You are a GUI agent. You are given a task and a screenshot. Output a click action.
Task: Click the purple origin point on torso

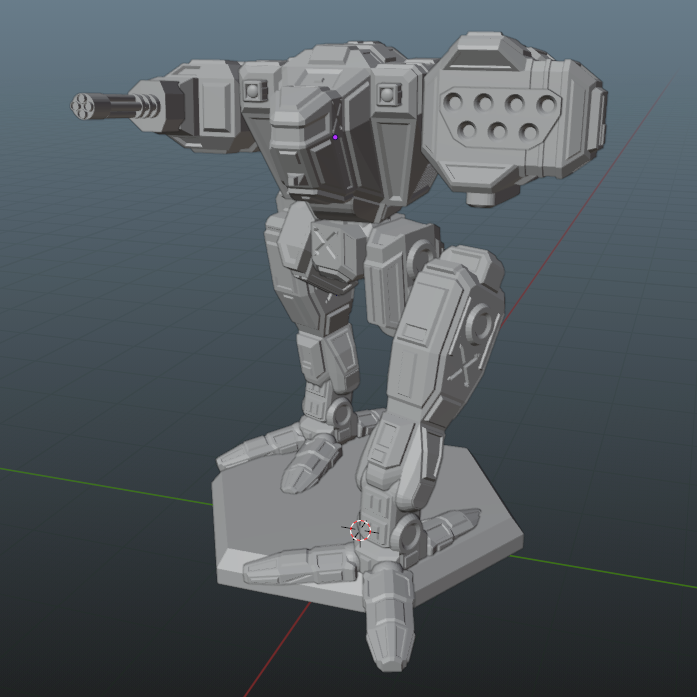[335, 137]
